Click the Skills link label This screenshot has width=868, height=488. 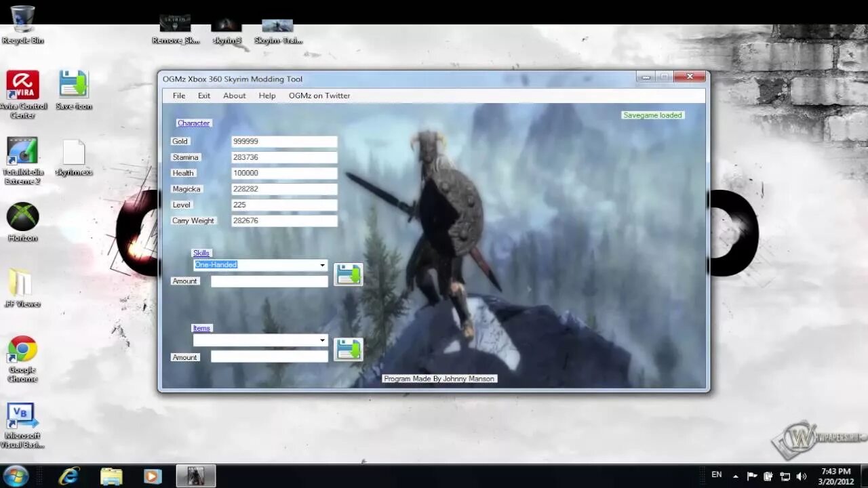coord(201,253)
